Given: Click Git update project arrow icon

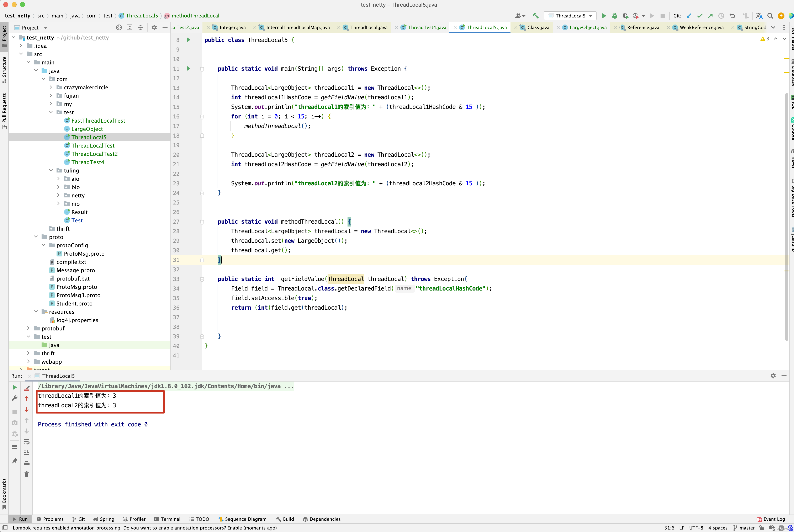Looking at the screenshot, I should click(x=689, y=16).
